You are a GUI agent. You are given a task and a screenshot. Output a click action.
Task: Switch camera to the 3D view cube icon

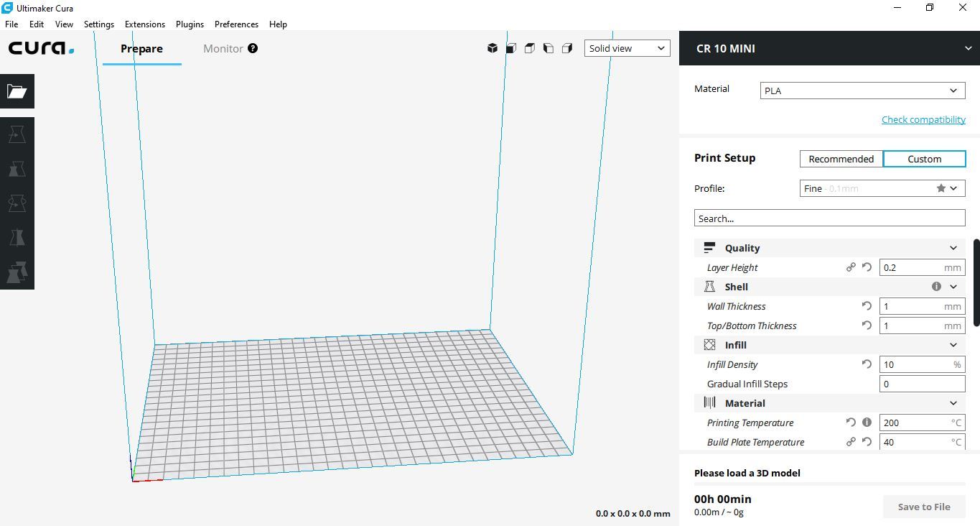[493, 47]
